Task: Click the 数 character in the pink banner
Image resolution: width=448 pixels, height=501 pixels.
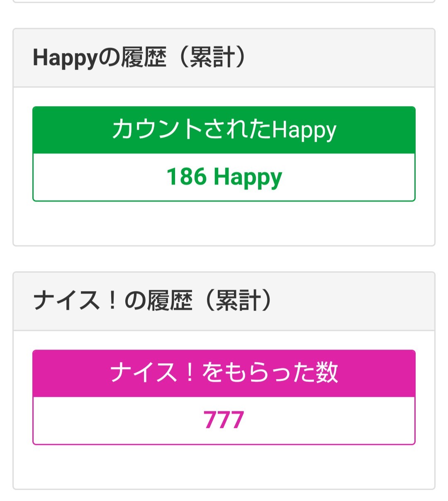Action: pyautogui.click(x=327, y=373)
